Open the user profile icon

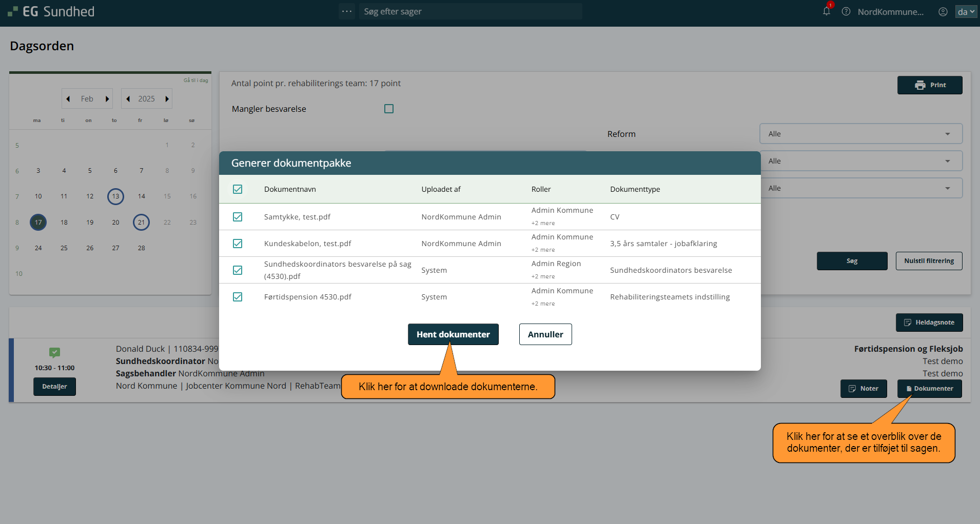pos(943,12)
